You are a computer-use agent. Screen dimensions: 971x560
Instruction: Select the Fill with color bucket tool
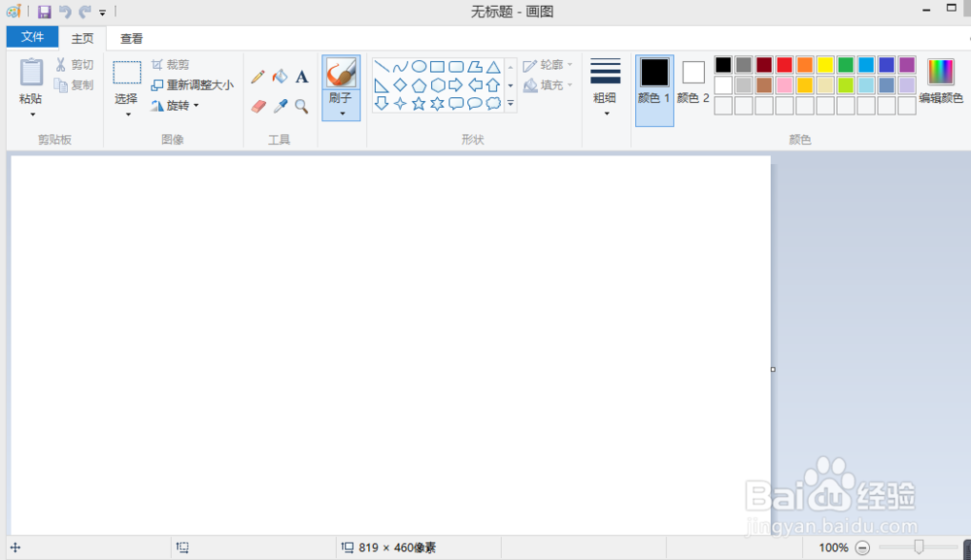[280, 77]
